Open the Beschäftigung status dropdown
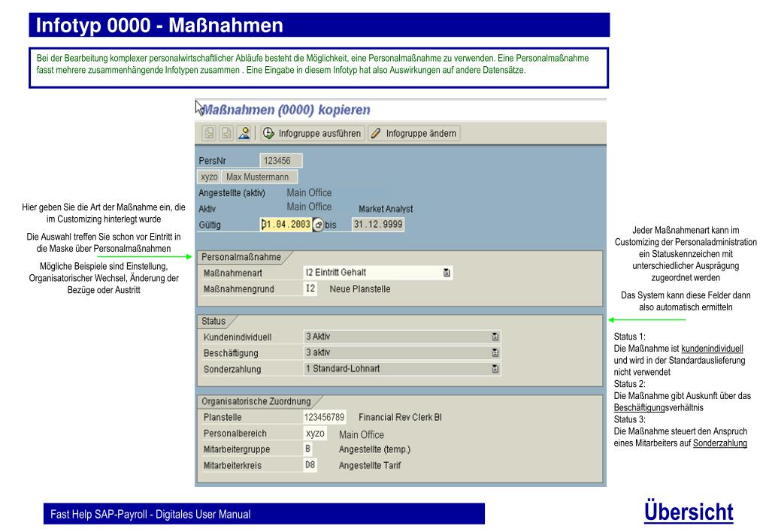The image size is (769, 532). pyautogui.click(x=495, y=352)
